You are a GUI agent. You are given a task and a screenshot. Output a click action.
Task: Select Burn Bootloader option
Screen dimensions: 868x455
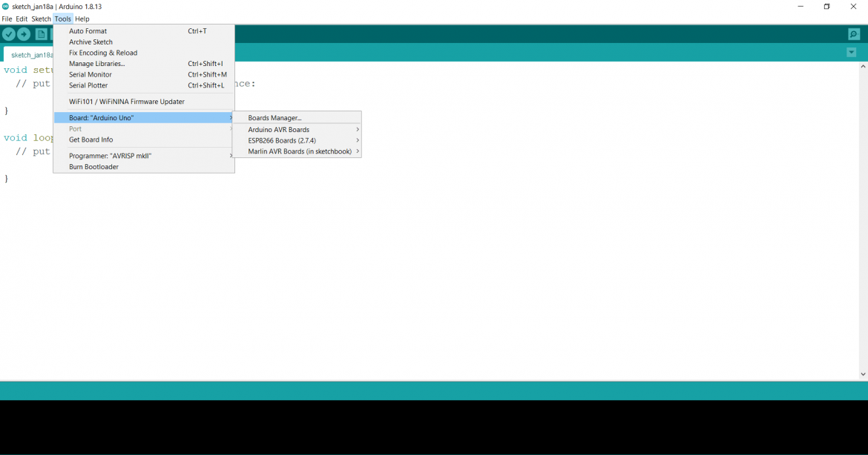pos(94,167)
